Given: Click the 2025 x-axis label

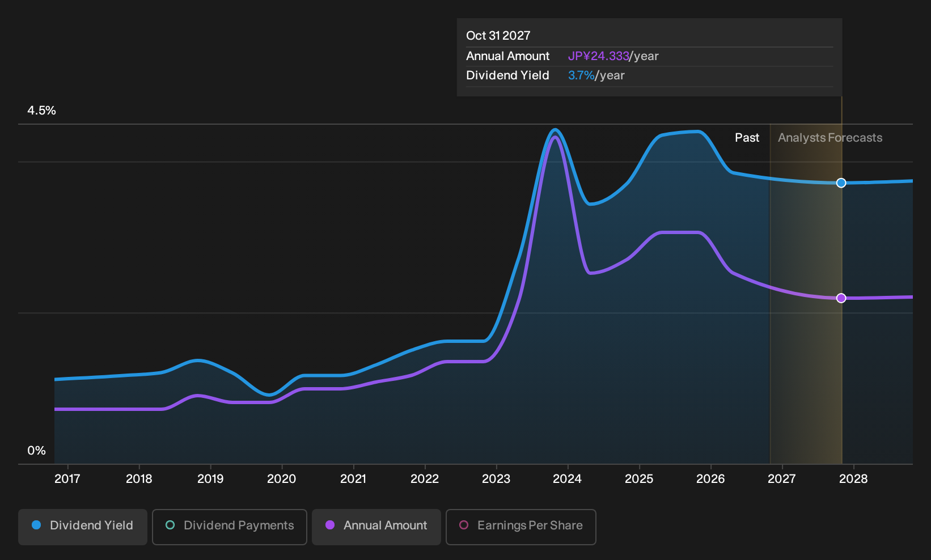Looking at the screenshot, I should point(639,479).
